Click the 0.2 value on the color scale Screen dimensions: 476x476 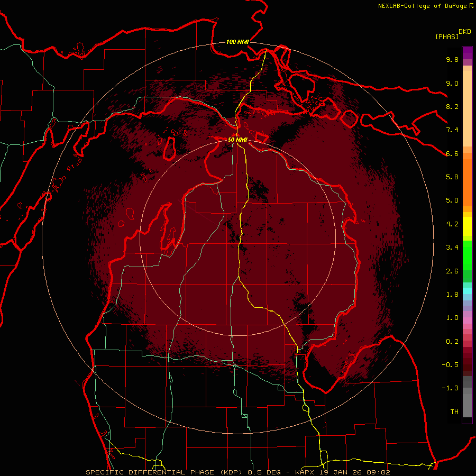tap(452, 342)
